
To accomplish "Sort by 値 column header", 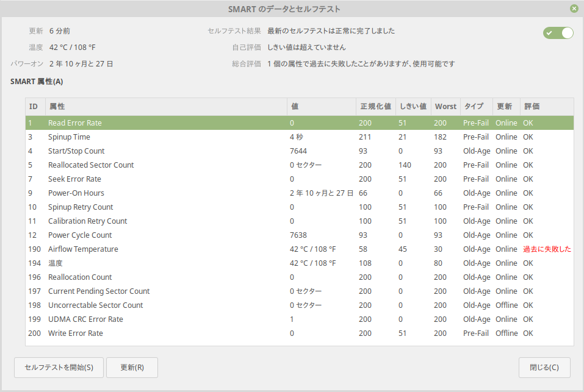I will 322,107.
